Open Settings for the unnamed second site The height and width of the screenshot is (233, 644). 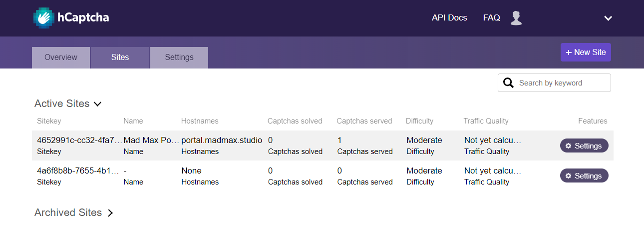coord(584,176)
